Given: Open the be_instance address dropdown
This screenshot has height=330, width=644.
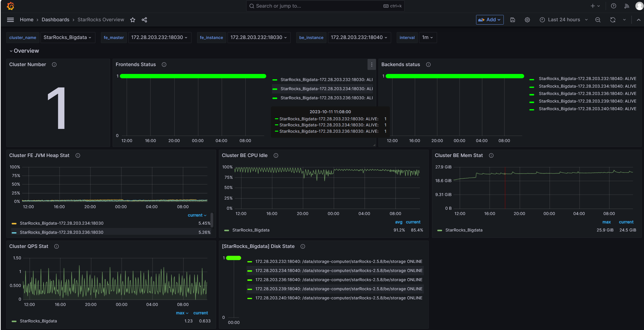Looking at the screenshot, I should click(359, 37).
